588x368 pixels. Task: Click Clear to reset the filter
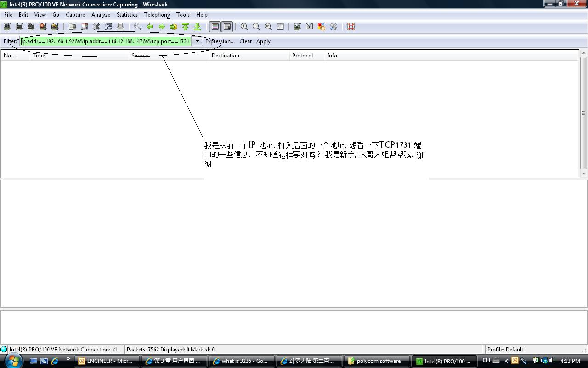(x=245, y=41)
